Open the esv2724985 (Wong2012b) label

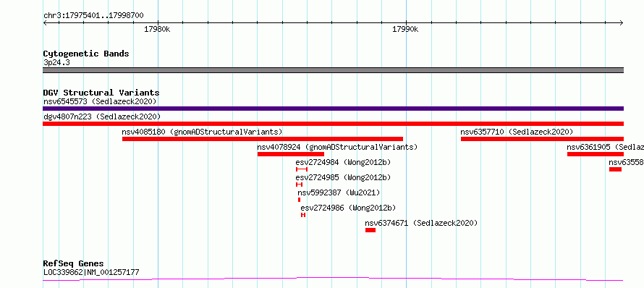(x=343, y=177)
